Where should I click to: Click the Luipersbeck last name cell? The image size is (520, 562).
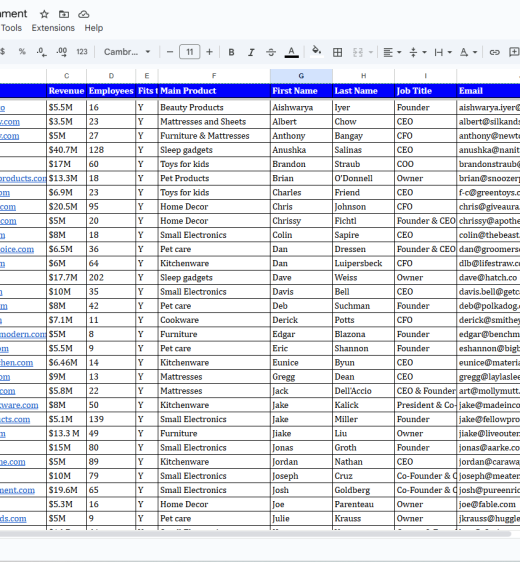click(x=363, y=263)
